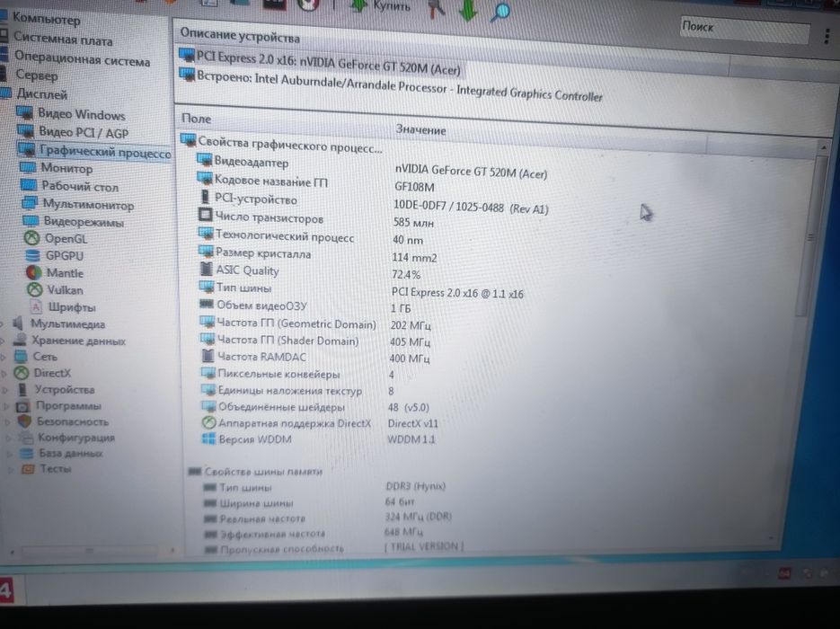Click the Хранение данных drive icon
840x629 pixels.
pyautogui.click(x=20, y=340)
